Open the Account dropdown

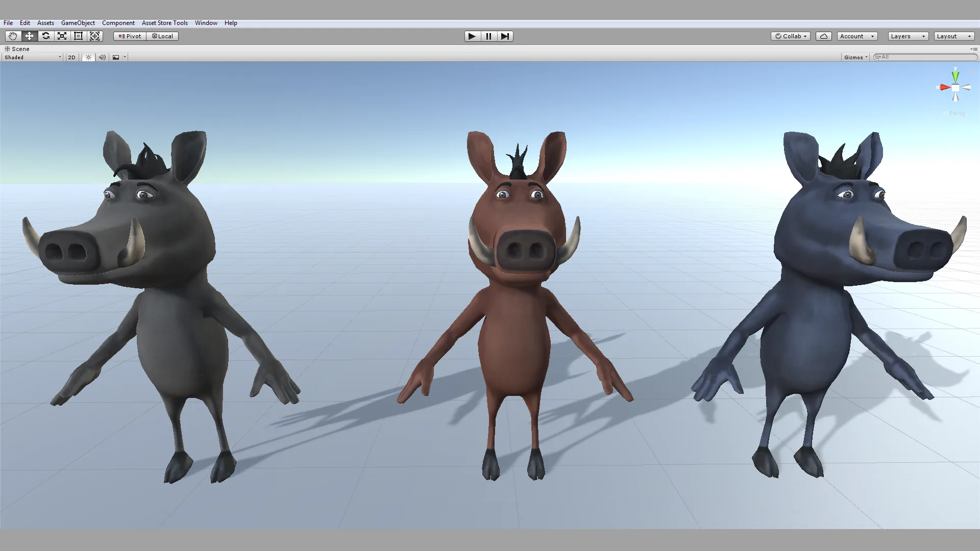857,36
